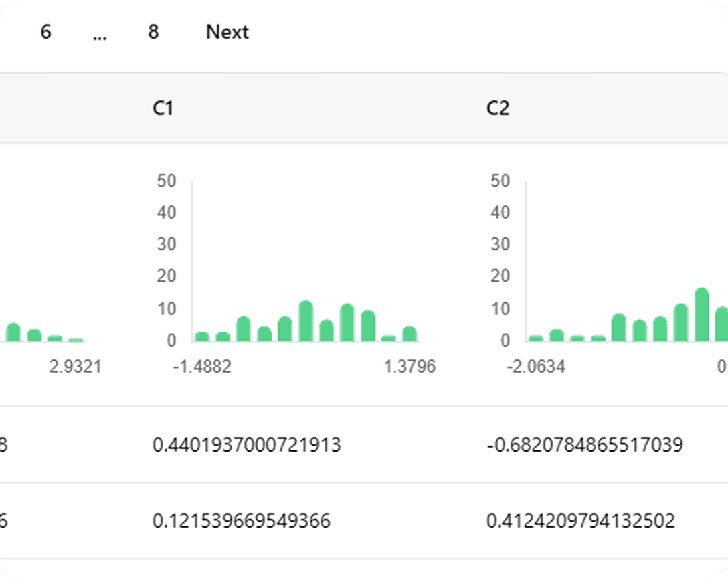
Task: Select cell 0.121539669549366
Action: point(242,521)
